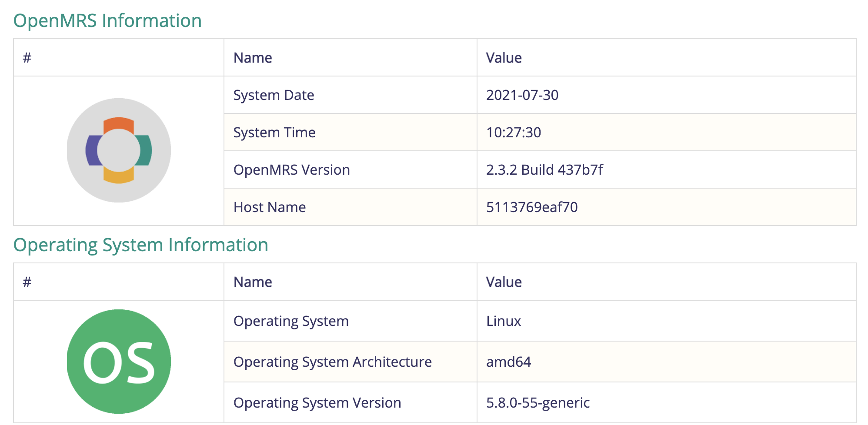The width and height of the screenshot is (868, 425).
Task: Click the value '2021-07-30'
Action: tap(522, 95)
